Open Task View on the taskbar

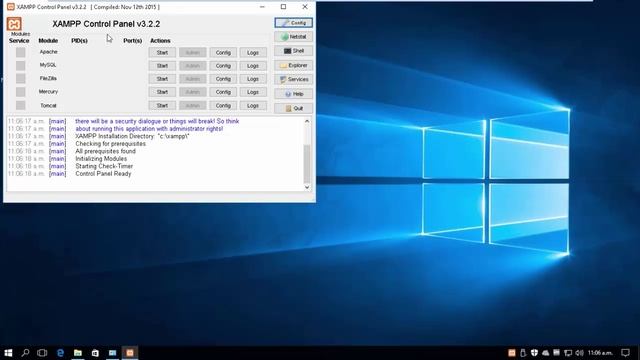[x=42, y=353]
